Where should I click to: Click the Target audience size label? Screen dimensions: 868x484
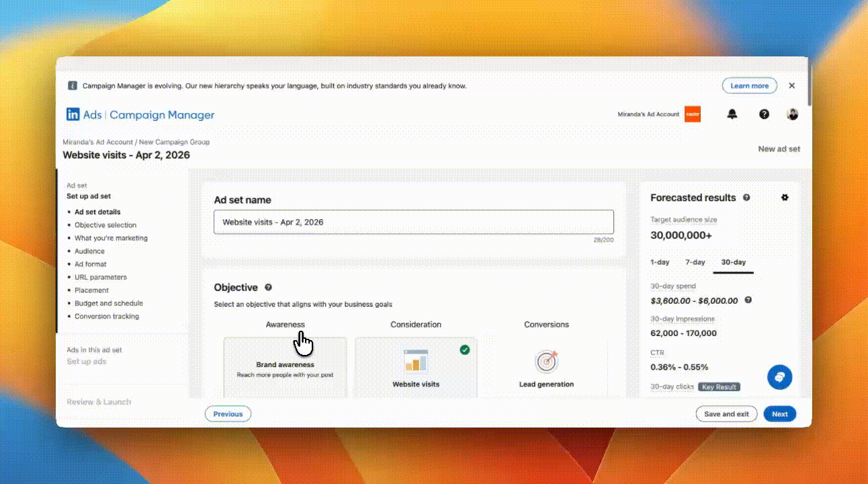[683, 220]
